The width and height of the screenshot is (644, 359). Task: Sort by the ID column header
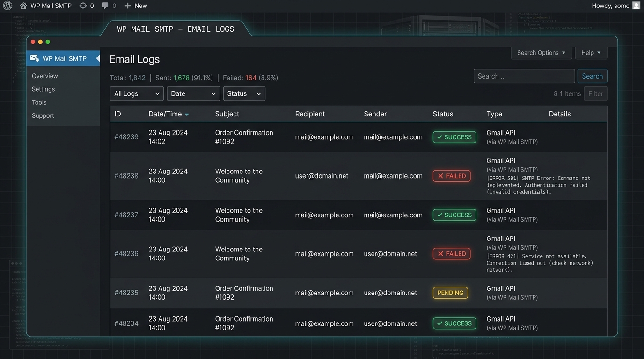pos(117,114)
